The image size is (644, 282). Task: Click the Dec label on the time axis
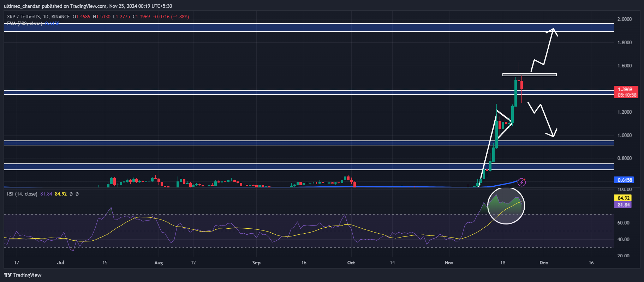(x=543, y=263)
